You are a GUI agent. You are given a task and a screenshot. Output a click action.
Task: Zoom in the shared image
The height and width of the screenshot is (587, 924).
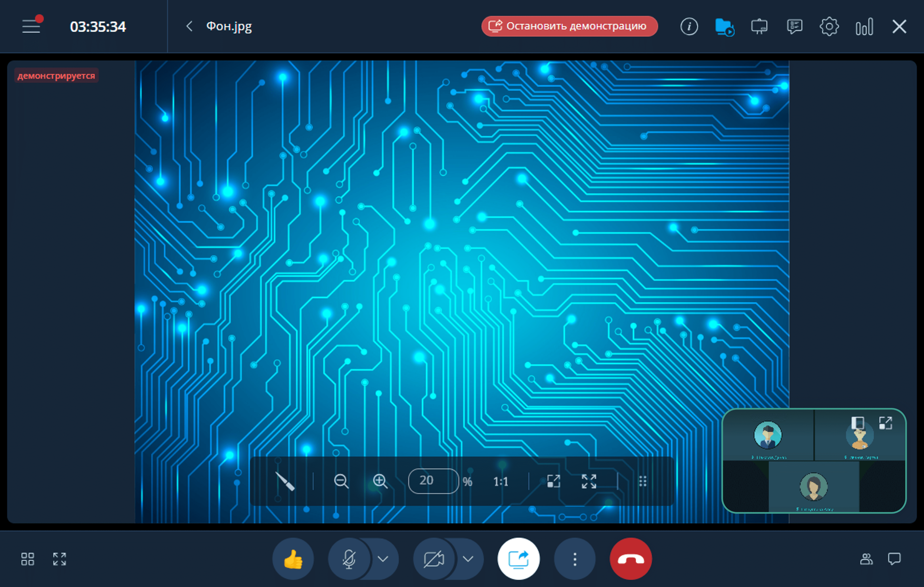[x=380, y=481]
